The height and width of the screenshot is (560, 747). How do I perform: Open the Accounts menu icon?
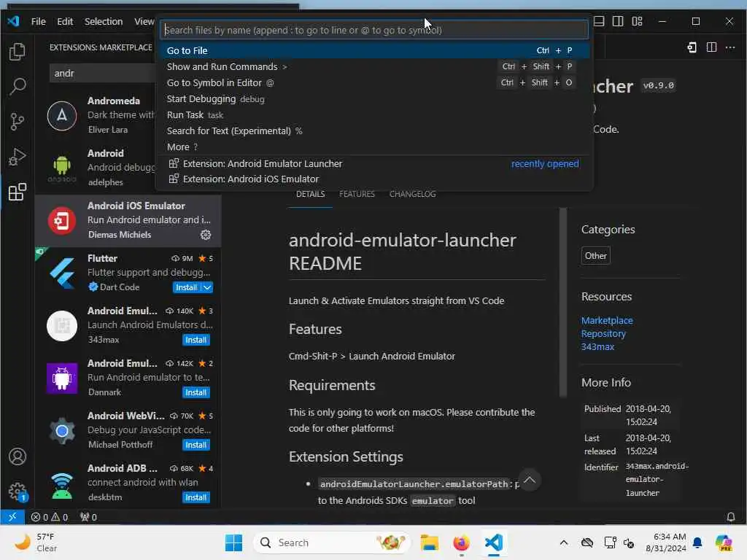18,456
